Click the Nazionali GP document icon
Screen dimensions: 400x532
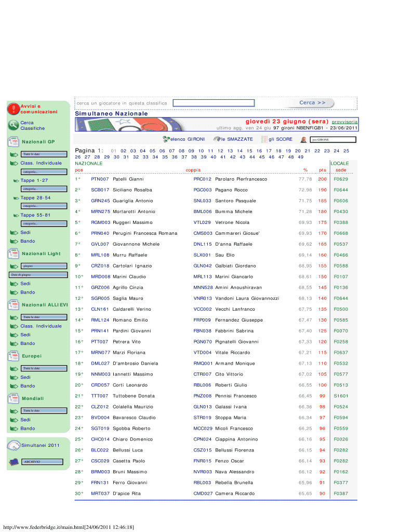tap(14, 142)
